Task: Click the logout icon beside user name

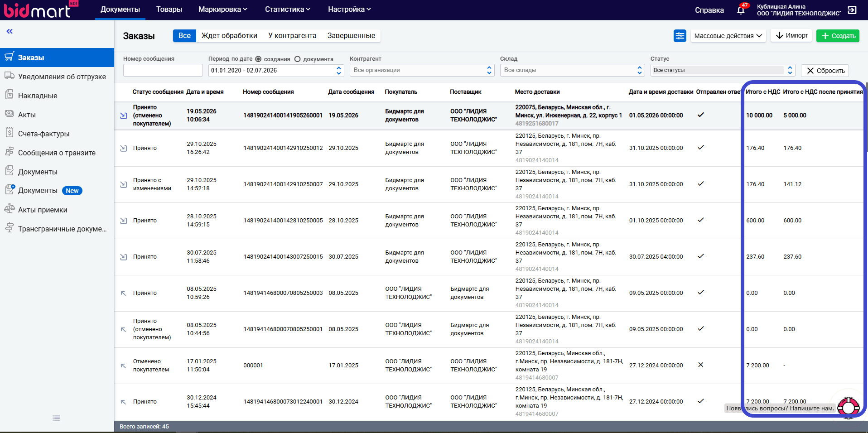Action: (852, 10)
